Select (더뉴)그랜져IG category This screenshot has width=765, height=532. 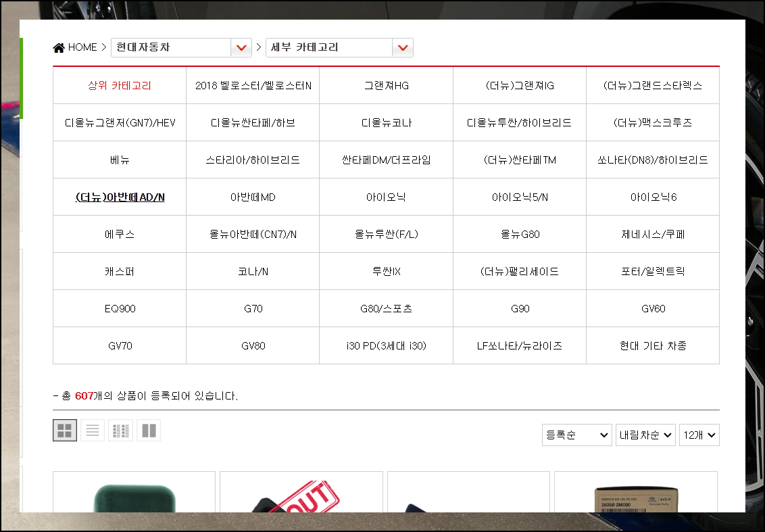[520, 85]
